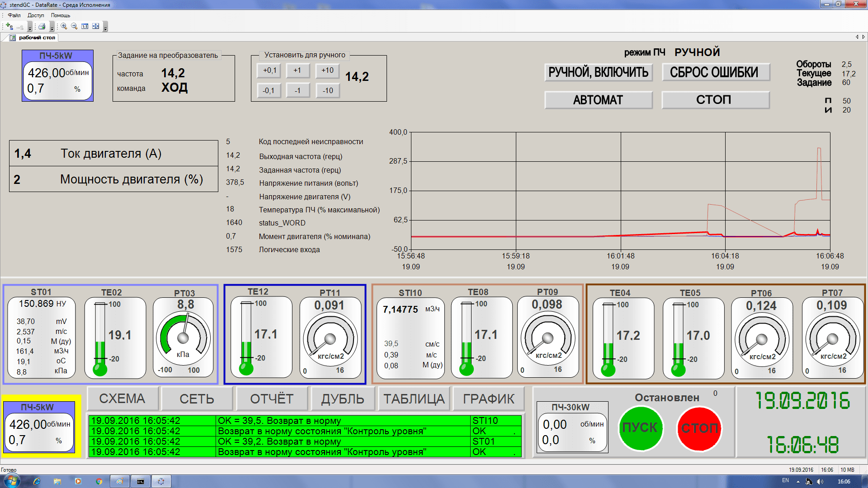Image resolution: width=868 pixels, height=488 pixels.
Task: Click the РУЧНОЙ, ВКЛЮЧИТЬ button
Action: coord(598,72)
